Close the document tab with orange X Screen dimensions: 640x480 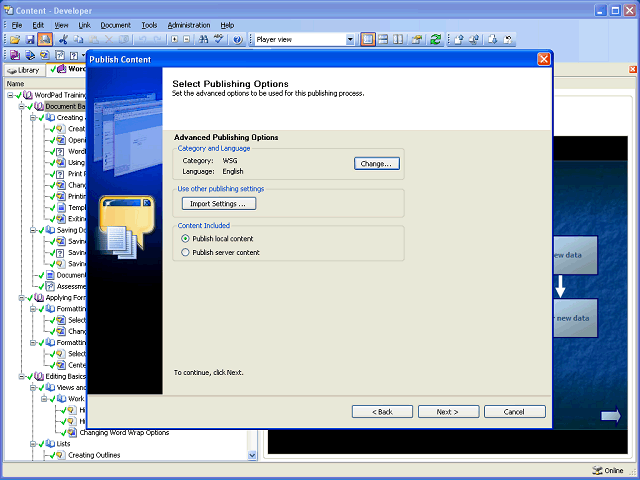pos(633,69)
